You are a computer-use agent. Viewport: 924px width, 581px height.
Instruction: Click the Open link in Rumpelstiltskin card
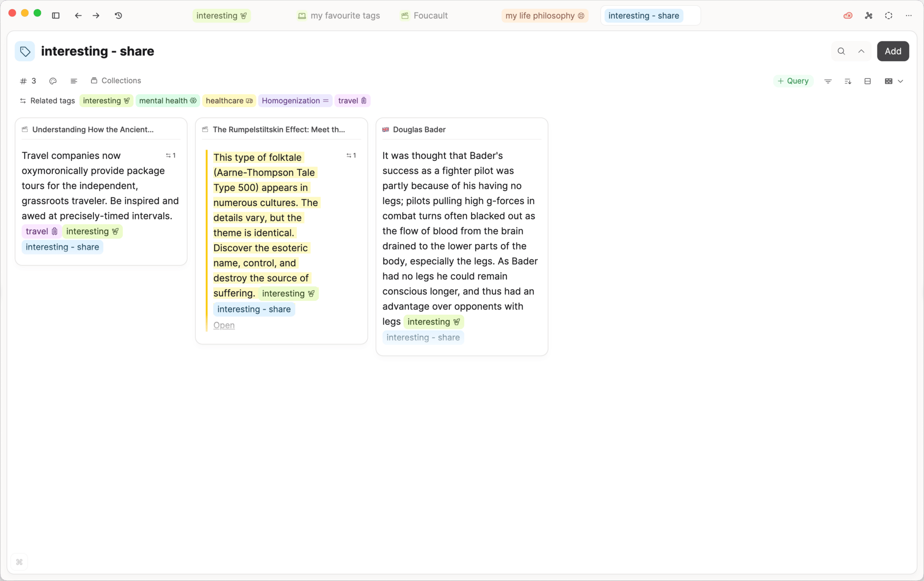click(x=224, y=325)
